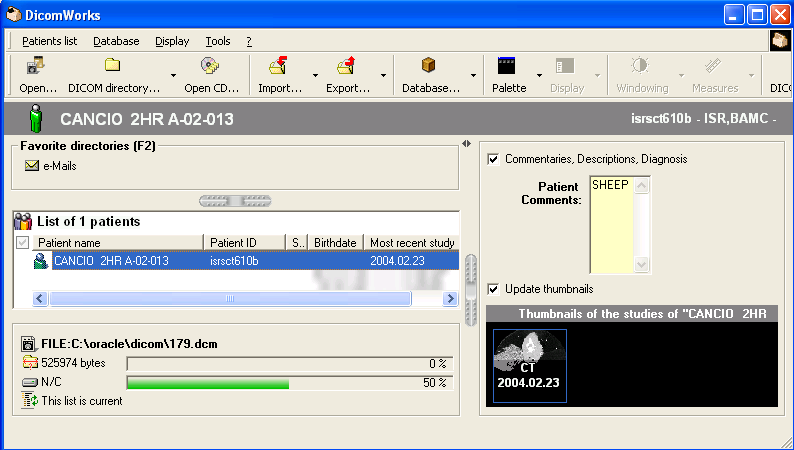Select the Palette toolbar icon
Screen dimensions: 794x450
point(506,66)
